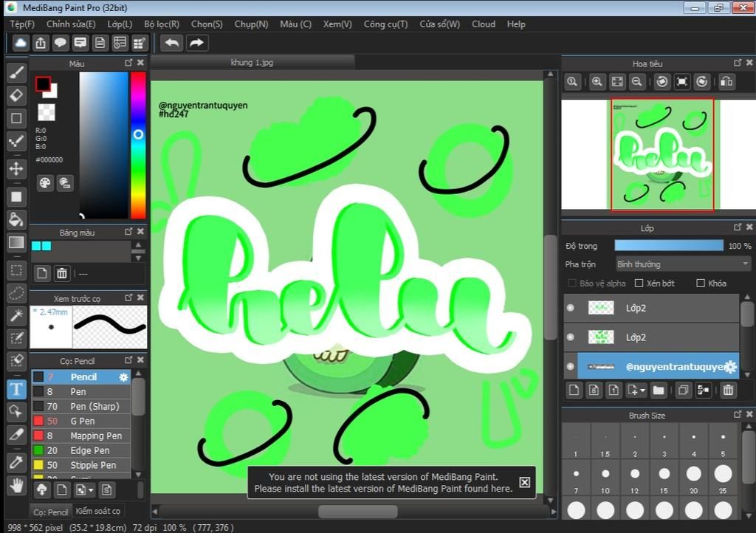Toggle visibility of the top Lớp2 layer
The image size is (756, 533).
click(x=571, y=307)
